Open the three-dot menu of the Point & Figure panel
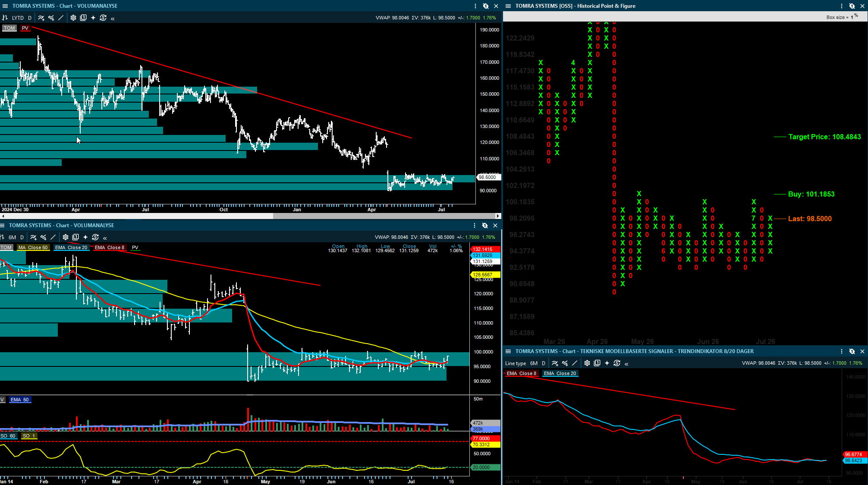 tap(842, 6)
